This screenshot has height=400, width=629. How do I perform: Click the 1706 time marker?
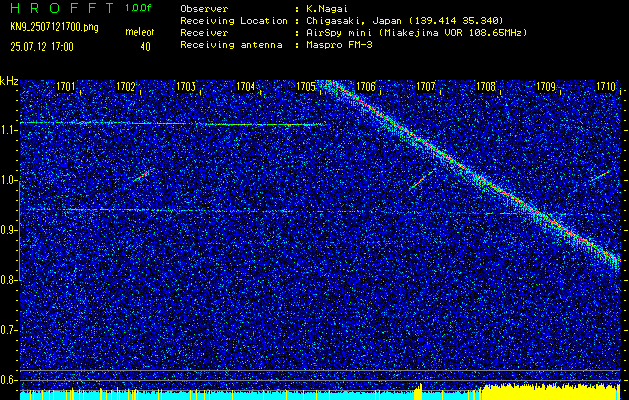(x=366, y=86)
